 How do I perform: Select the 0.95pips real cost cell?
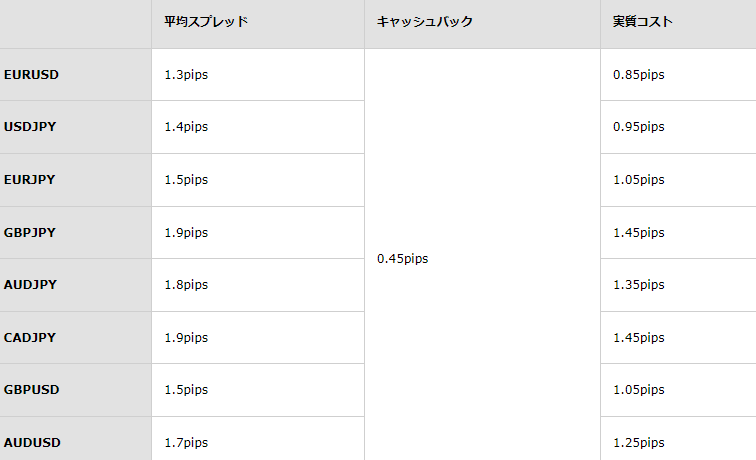(x=678, y=127)
